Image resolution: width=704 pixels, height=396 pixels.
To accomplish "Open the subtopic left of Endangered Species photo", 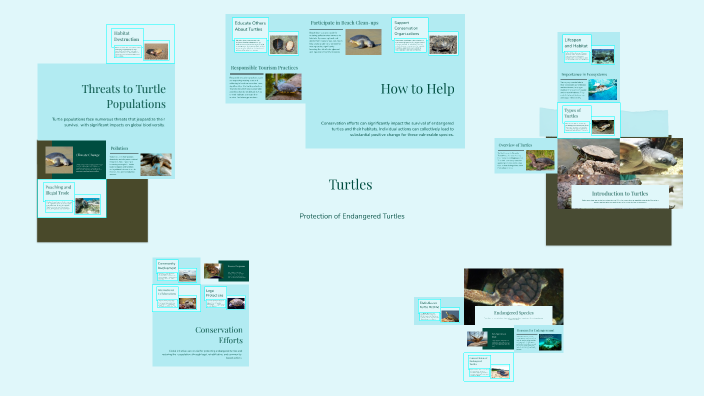I will [x=429, y=305].
